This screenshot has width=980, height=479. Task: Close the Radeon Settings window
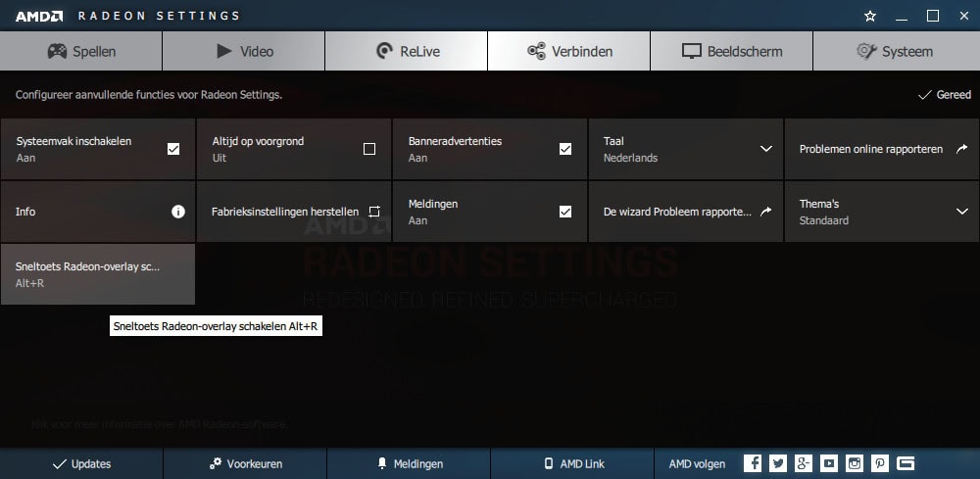point(963,17)
